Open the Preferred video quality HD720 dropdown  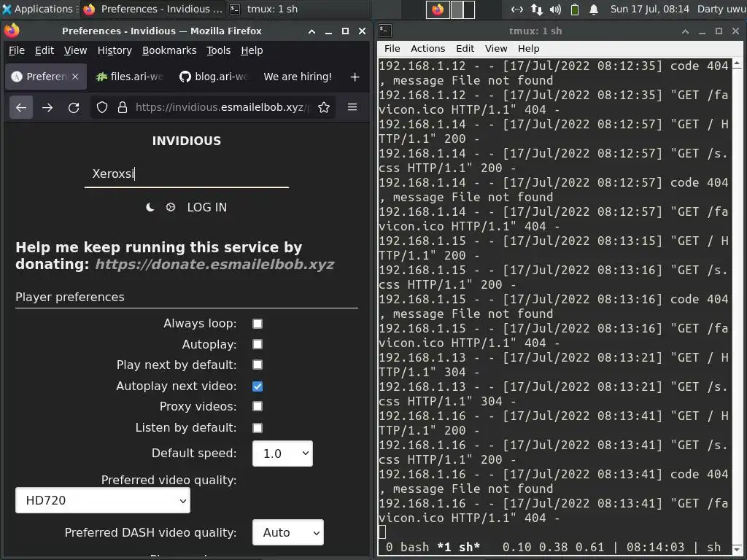pyautogui.click(x=102, y=500)
